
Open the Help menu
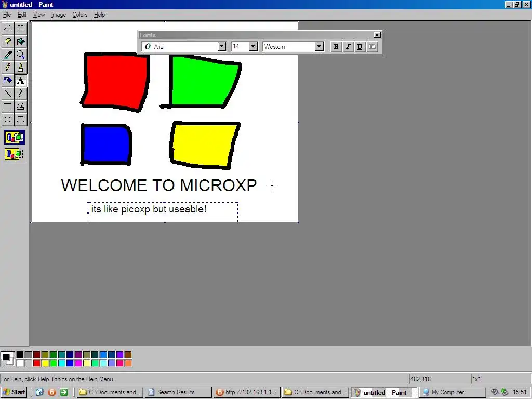(x=99, y=15)
